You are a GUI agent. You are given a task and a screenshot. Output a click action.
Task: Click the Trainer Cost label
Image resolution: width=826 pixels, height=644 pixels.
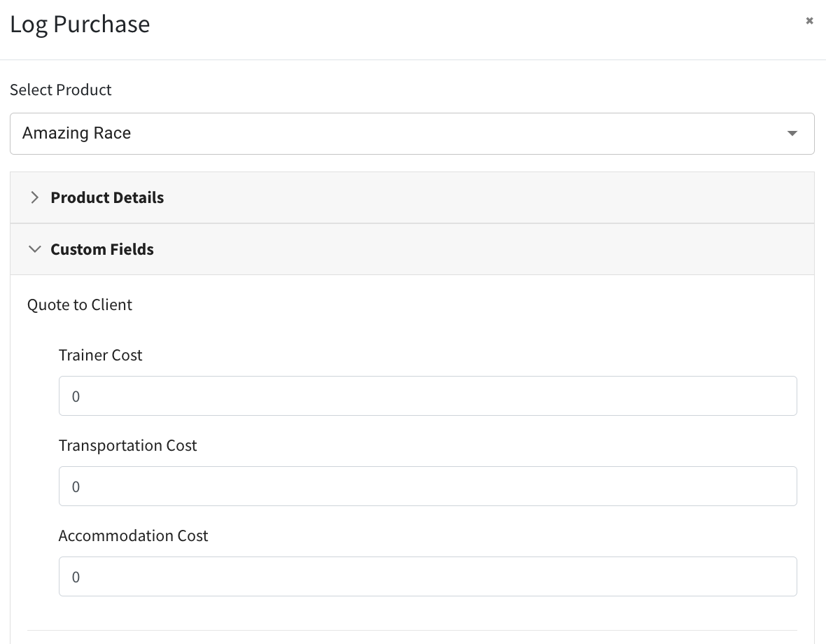coord(100,355)
